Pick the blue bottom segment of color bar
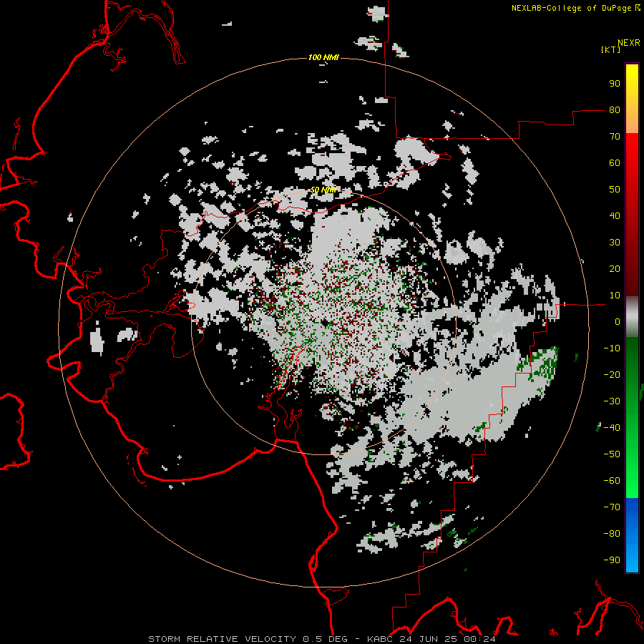The height and width of the screenshot is (644, 644). tap(632, 535)
